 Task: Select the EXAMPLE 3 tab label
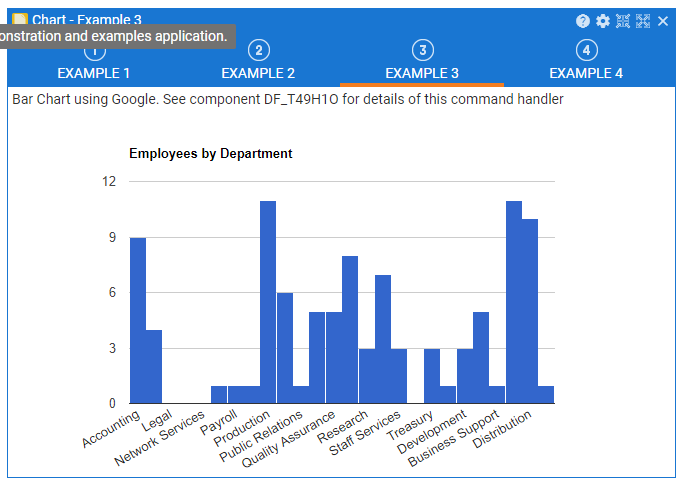coord(422,73)
